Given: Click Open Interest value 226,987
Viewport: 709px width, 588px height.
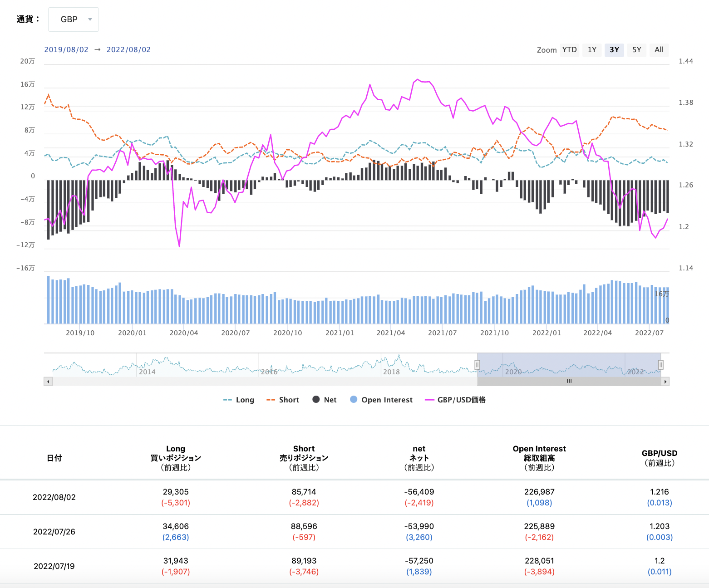Looking at the screenshot, I should point(539,492).
